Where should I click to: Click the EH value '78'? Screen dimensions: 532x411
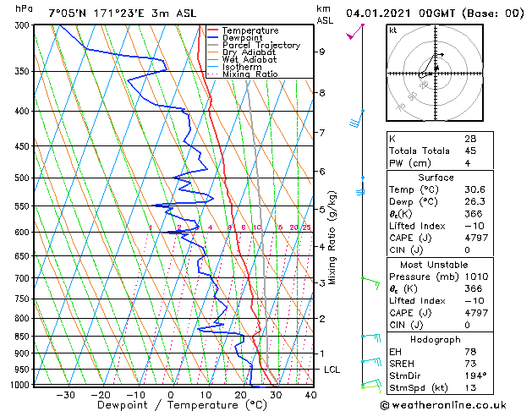(x=470, y=352)
